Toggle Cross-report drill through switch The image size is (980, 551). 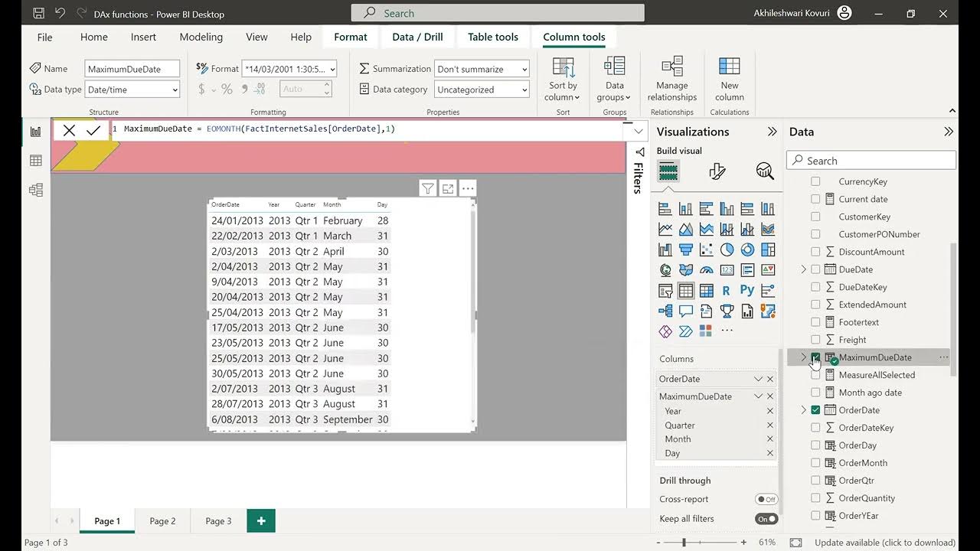click(x=766, y=499)
